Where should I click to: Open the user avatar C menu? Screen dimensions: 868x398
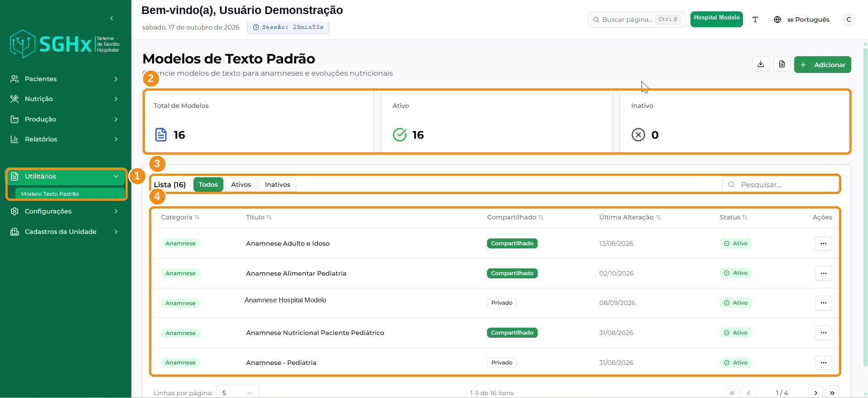click(849, 19)
